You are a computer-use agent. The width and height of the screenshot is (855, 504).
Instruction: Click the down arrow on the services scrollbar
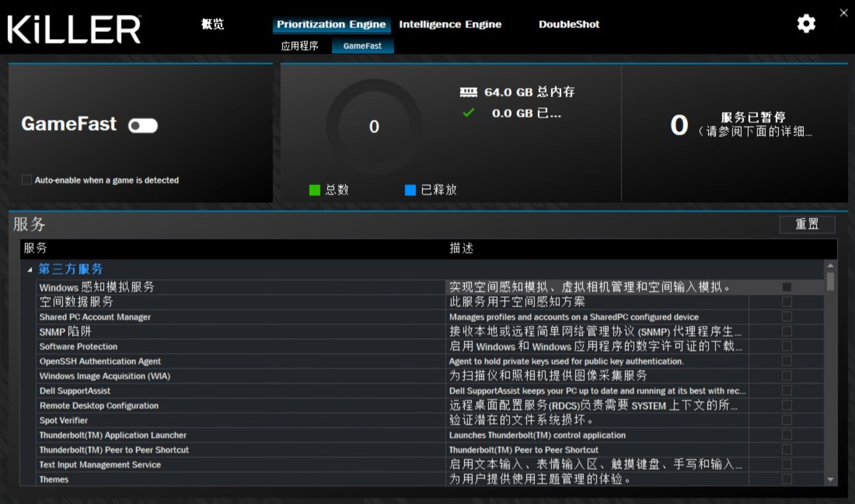pyautogui.click(x=832, y=479)
